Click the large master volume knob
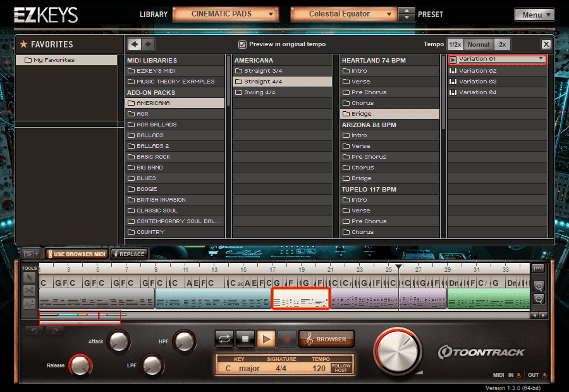This screenshot has width=569, height=392. click(x=398, y=352)
